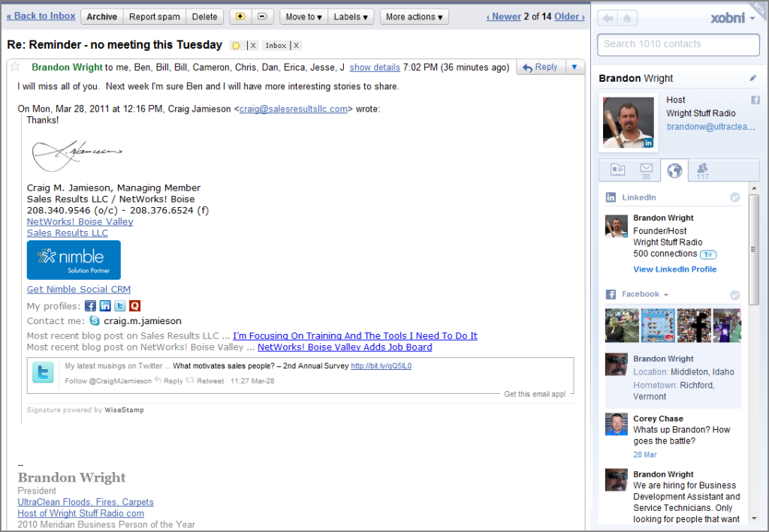Open craig@salesresultsllc.com email link
The width and height of the screenshot is (769, 532).
coord(294,109)
